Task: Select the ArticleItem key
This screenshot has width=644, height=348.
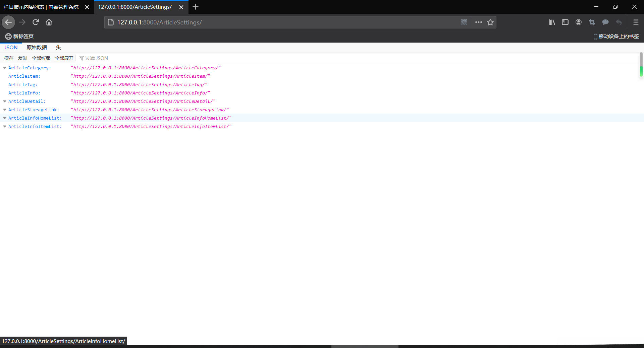Action: [24, 76]
